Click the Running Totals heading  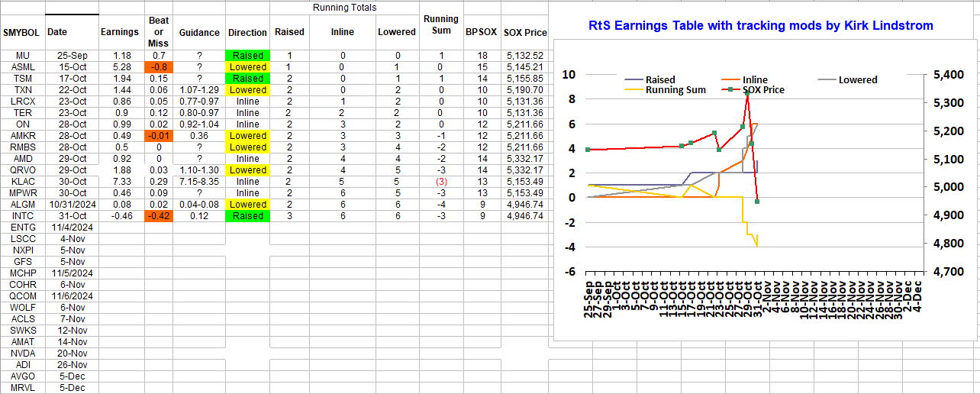344,8
